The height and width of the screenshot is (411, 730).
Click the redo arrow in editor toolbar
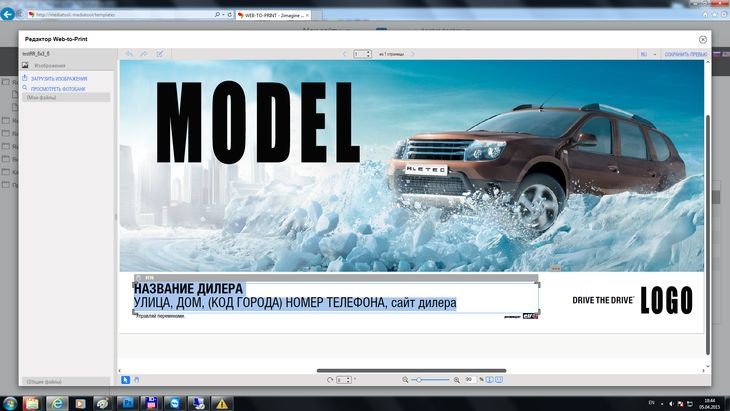point(144,54)
